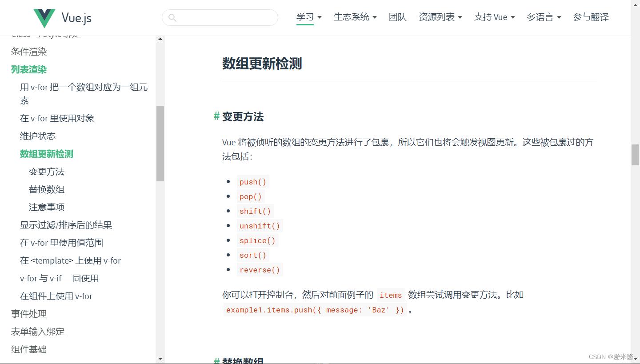Open 在 <template> 上使用 v-for section
This screenshot has width=640, height=364.
(71, 260)
